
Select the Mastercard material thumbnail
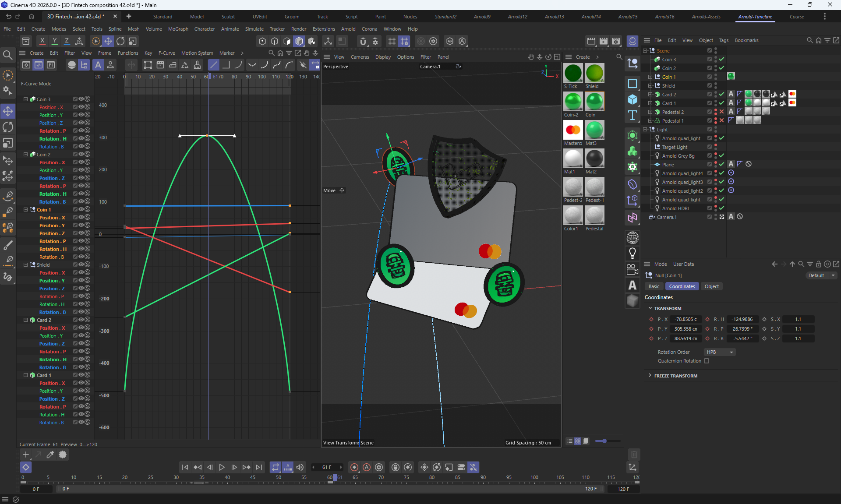[x=573, y=130]
